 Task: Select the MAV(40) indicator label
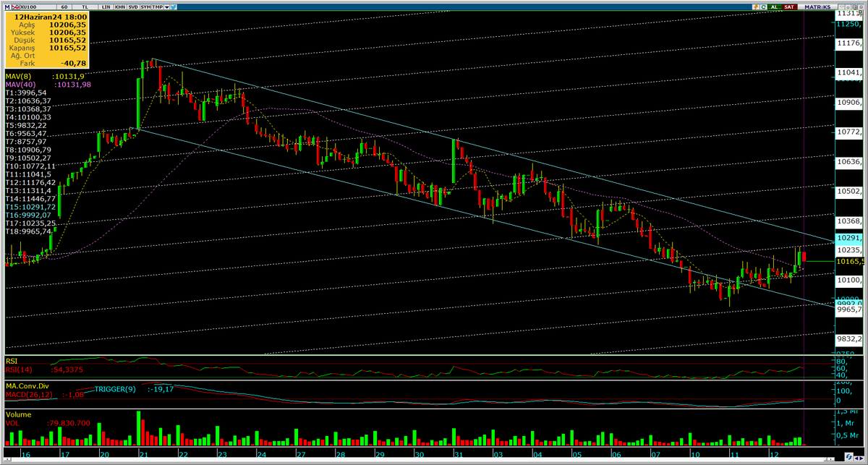(x=20, y=84)
